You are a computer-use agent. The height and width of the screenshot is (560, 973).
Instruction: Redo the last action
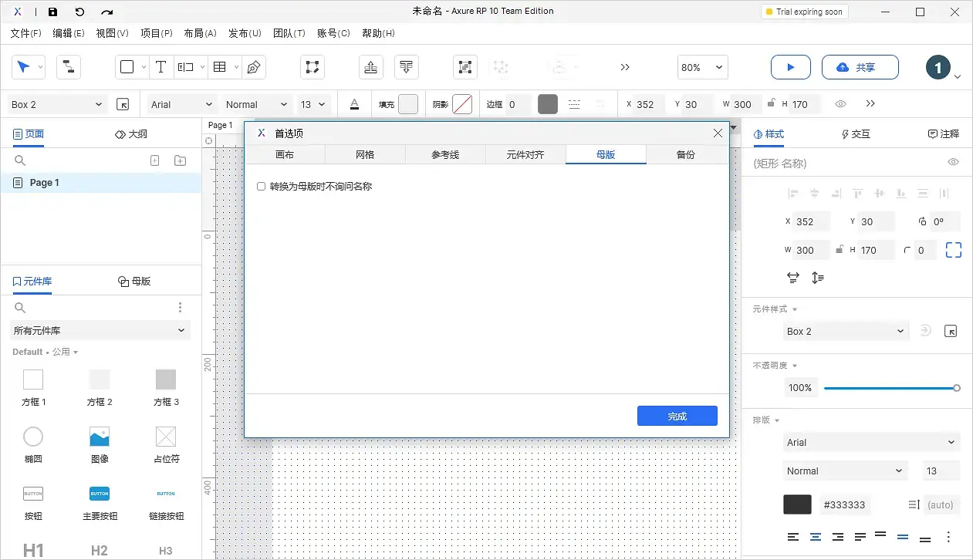click(107, 12)
